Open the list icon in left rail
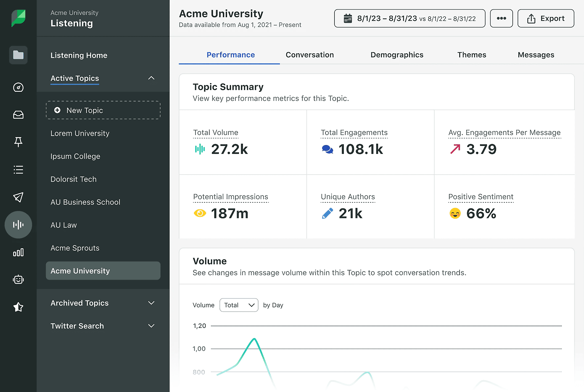 pos(18,170)
